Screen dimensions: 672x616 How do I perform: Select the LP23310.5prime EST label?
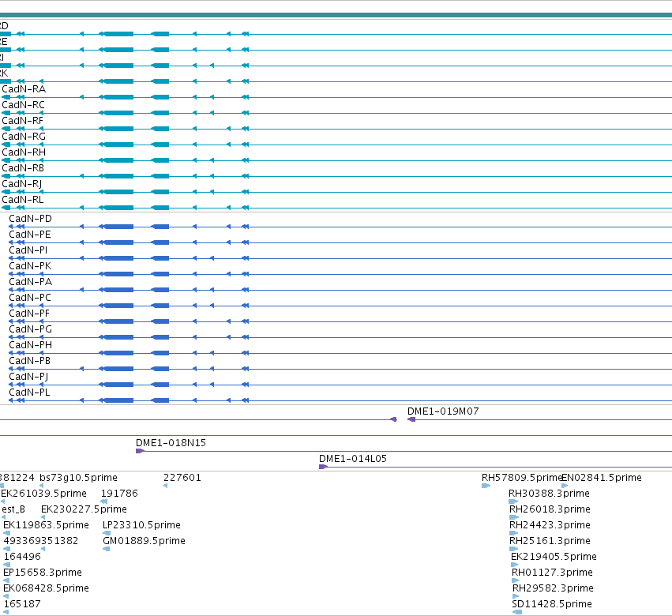click(141, 525)
